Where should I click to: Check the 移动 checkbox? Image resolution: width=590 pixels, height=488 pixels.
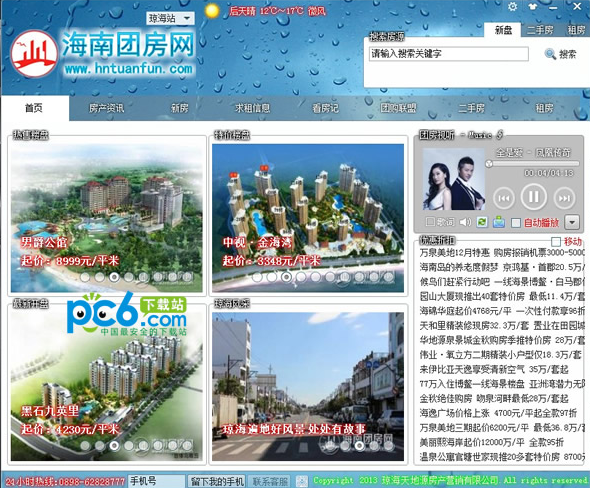555,241
